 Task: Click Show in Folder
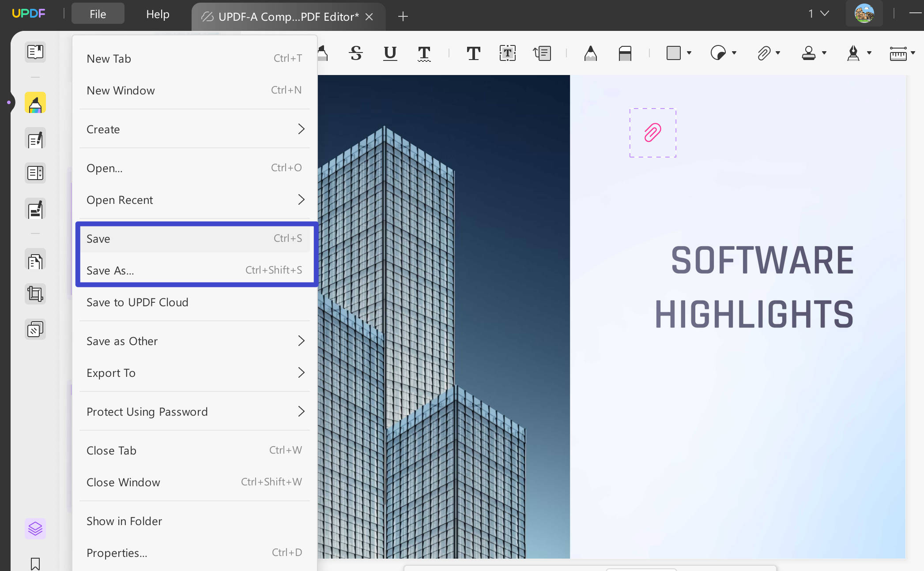tap(124, 521)
